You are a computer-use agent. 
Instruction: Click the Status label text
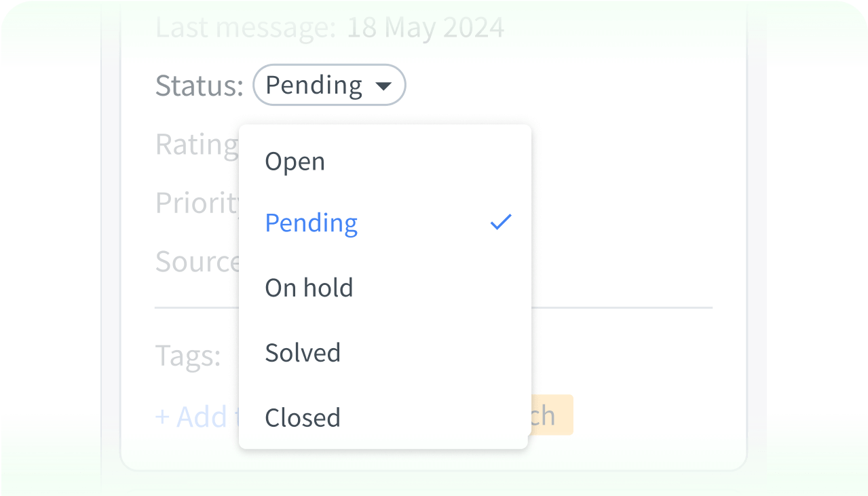coord(197,85)
